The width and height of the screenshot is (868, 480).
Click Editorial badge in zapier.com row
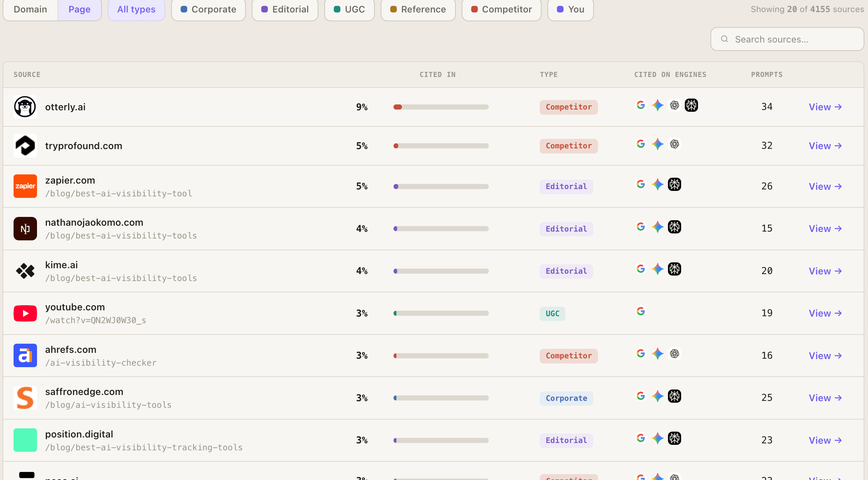[566, 187]
